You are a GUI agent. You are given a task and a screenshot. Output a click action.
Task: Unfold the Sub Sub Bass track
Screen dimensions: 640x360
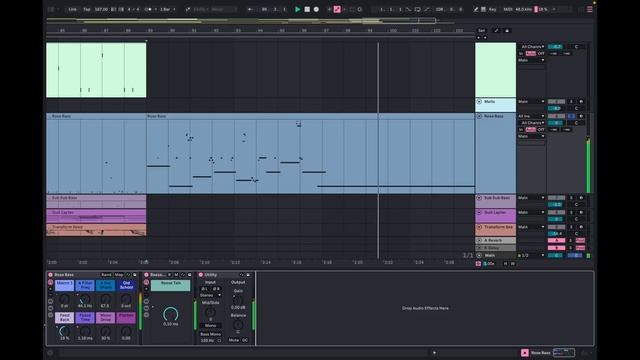479,198
